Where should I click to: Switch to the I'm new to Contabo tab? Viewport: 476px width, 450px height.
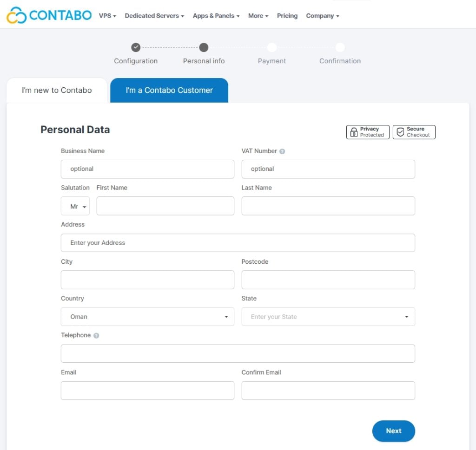[x=56, y=90]
